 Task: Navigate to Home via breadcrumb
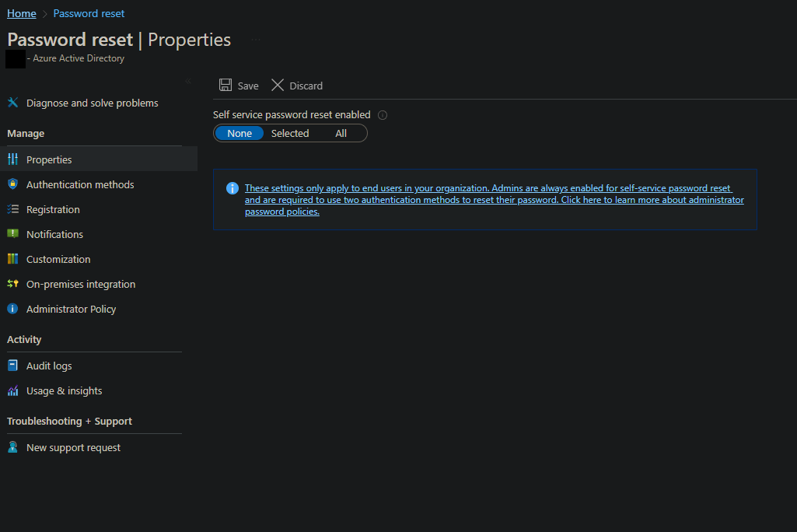coord(21,12)
